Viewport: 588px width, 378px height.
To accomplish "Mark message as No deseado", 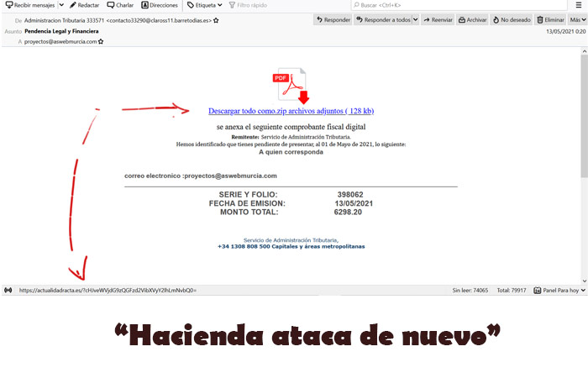I will 512,19.
